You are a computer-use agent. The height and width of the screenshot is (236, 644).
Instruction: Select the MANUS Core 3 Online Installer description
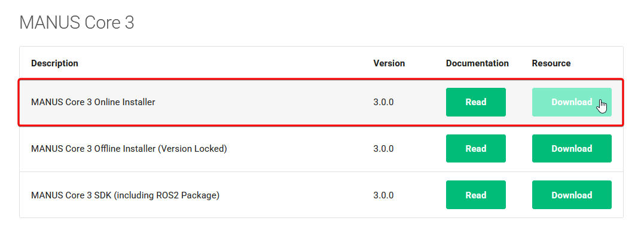coord(93,102)
